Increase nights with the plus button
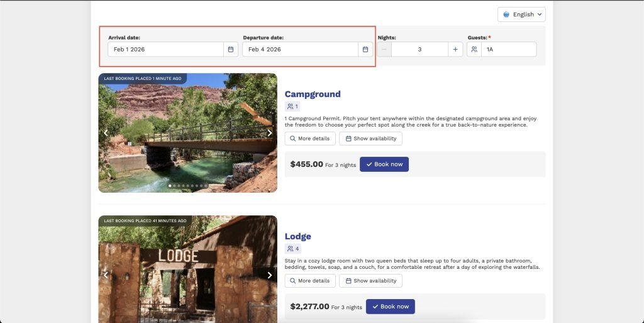The width and height of the screenshot is (644, 323). (455, 49)
